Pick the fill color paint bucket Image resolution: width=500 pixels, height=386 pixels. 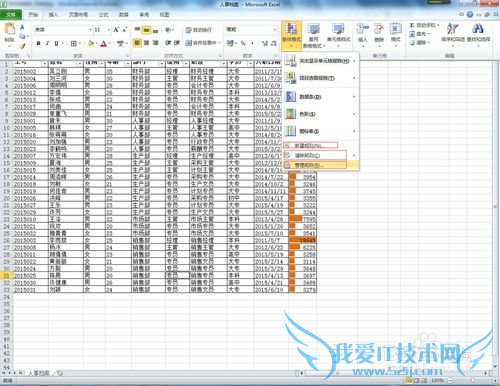pos(90,43)
